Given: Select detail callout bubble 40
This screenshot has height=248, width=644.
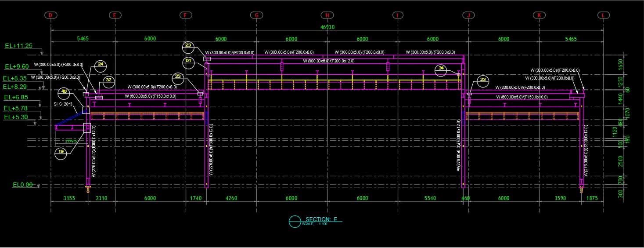Looking at the screenshot, I should 65,92.
